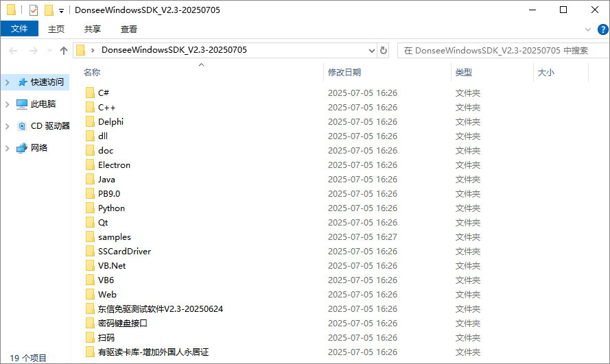Click the New Folder icon in title bar
Image resolution: width=610 pixels, height=364 pixels.
49,10
